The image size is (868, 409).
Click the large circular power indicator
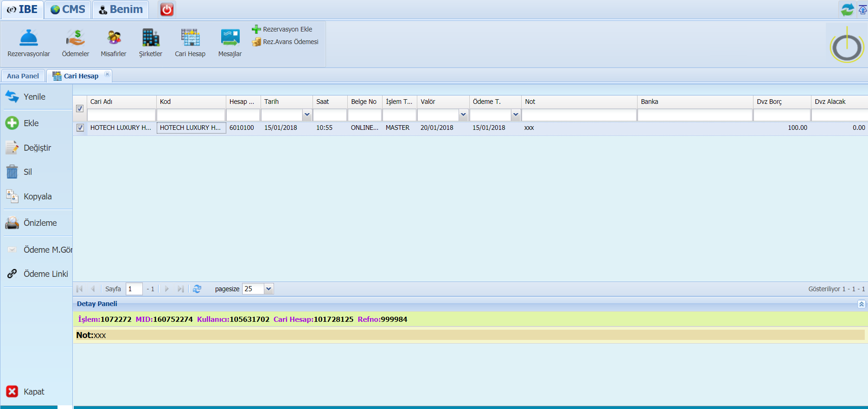[x=847, y=45]
